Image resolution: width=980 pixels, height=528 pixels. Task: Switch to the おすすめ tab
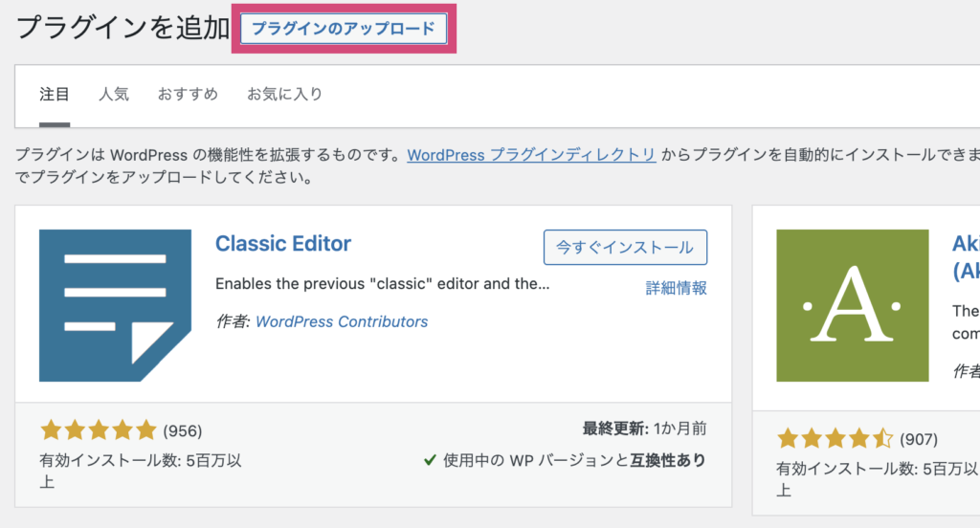(x=188, y=95)
